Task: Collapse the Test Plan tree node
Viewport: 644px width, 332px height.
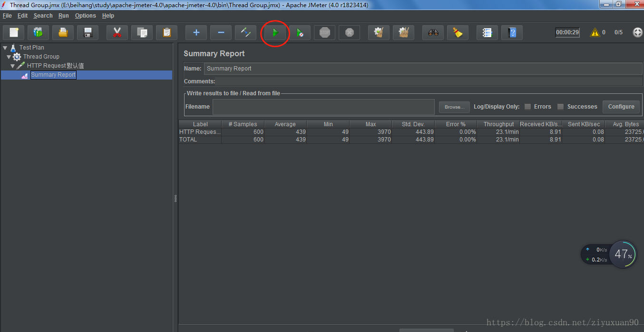Action: click(x=5, y=48)
